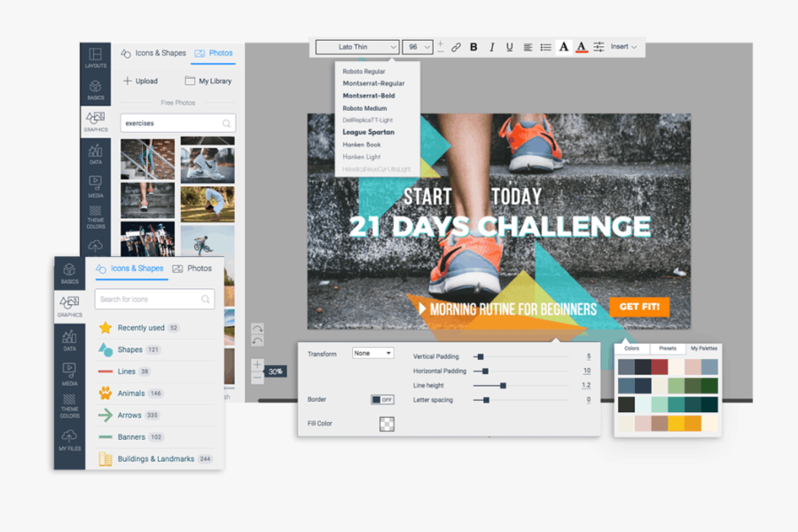798x532 pixels.
Task: Adjust the Line height slider
Action: 503,386
